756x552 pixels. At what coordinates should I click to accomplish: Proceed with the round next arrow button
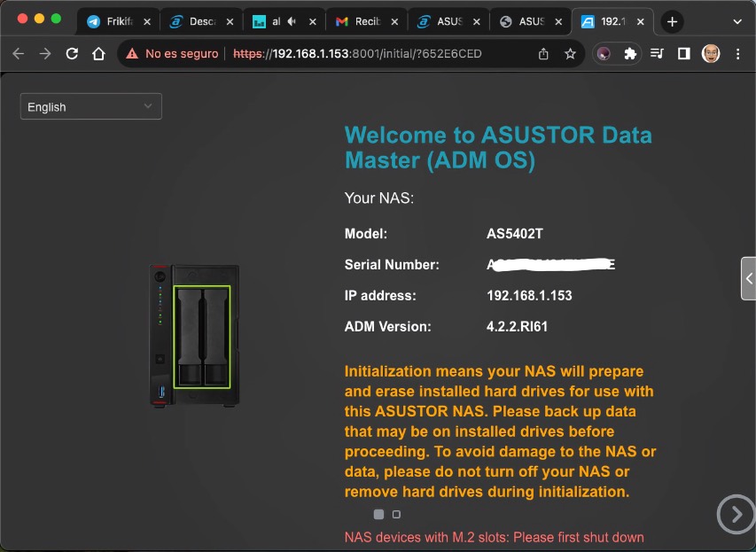tap(737, 514)
